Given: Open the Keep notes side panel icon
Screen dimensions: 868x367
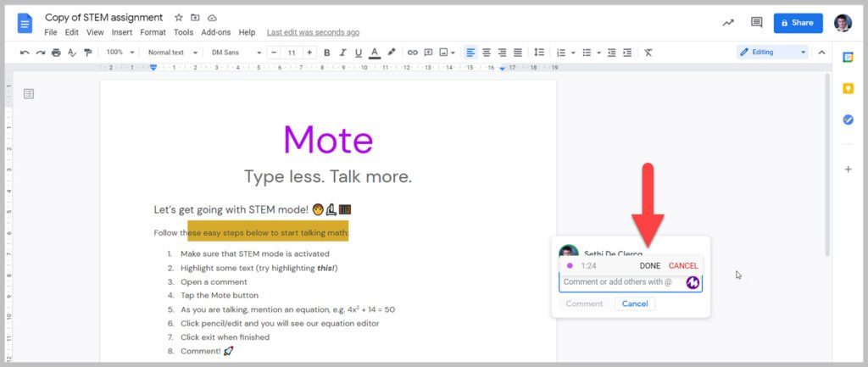Looking at the screenshot, I should 848,88.
